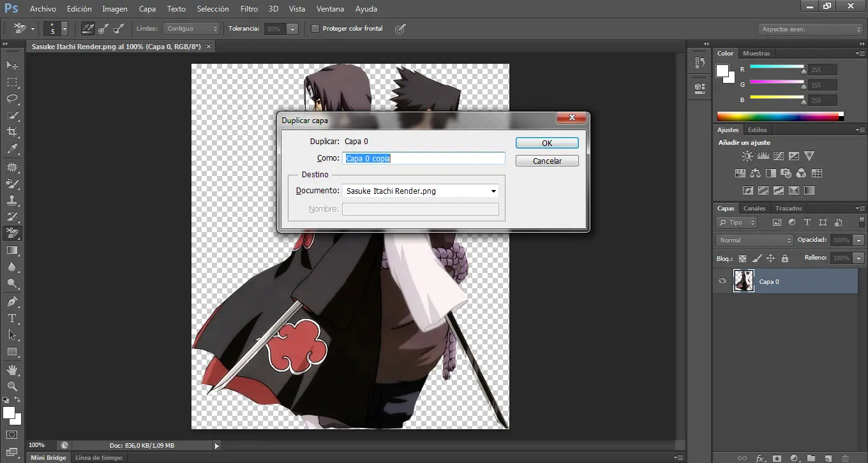Click the Como layer name field
The width and height of the screenshot is (868, 463).
click(x=424, y=158)
